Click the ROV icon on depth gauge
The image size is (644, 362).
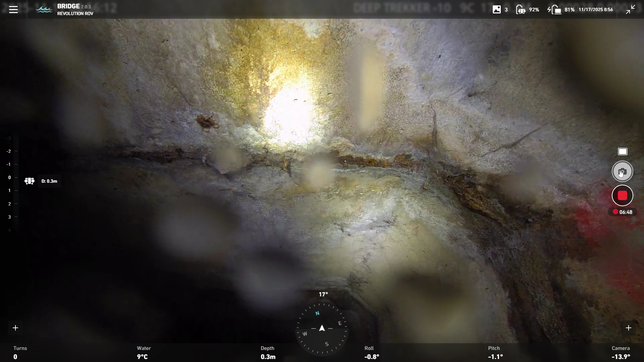(x=30, y=181)
